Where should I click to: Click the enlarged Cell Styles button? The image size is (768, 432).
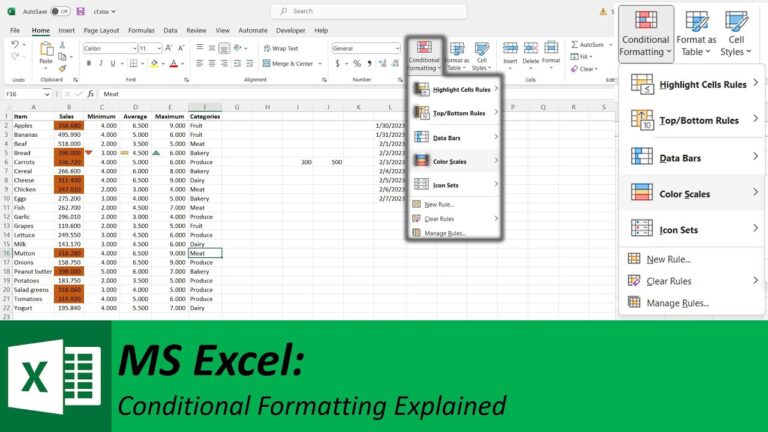pyautogui.click(x=736, y=33)
